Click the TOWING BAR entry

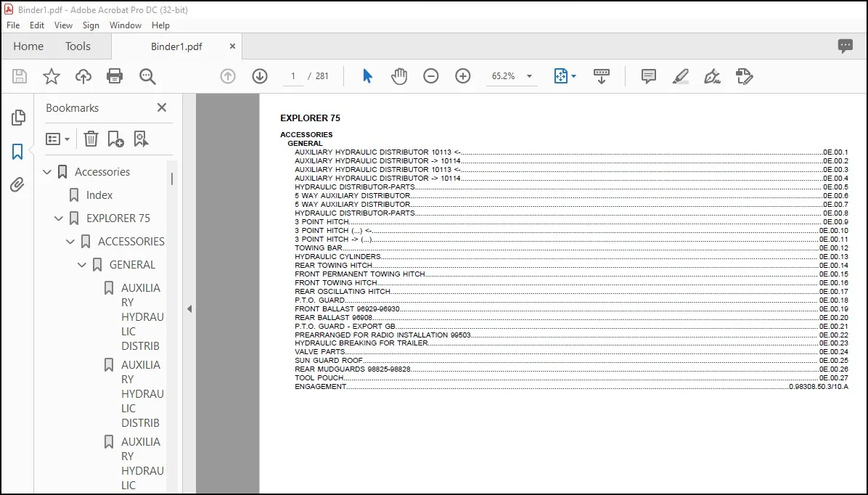tap(571, 248)
